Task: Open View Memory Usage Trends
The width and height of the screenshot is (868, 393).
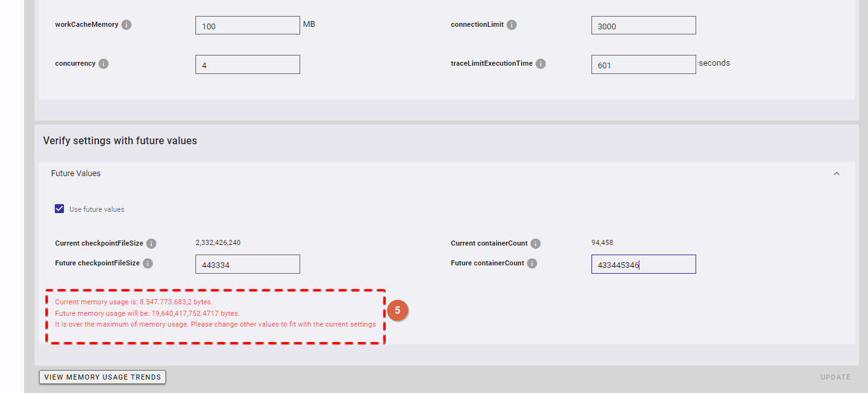Action: click(x=102, y=377)
